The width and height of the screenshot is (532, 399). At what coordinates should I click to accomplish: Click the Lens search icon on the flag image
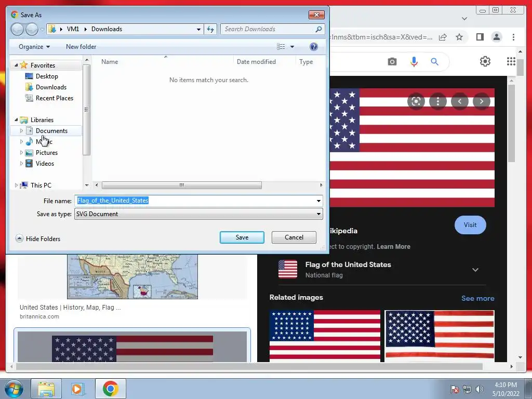[416, 101]
